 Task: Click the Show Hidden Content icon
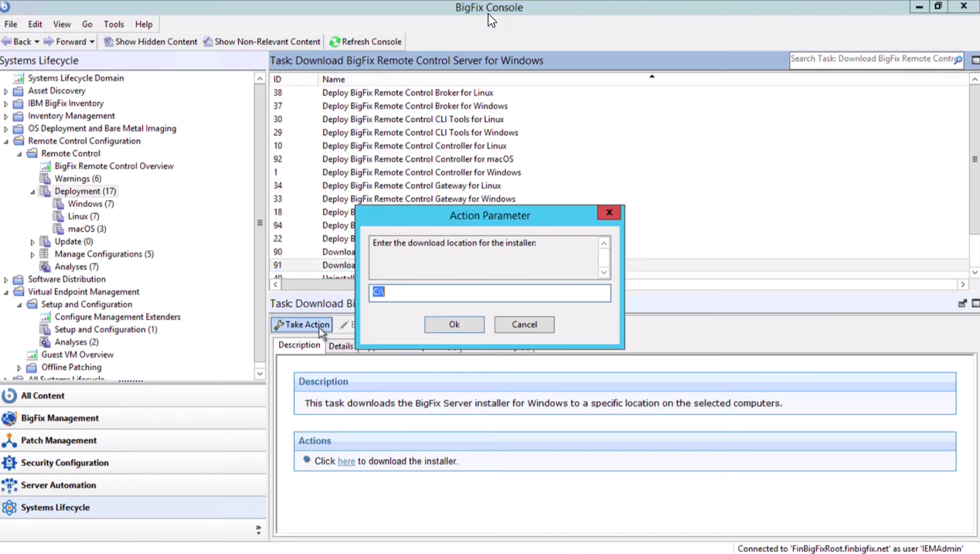108,42
